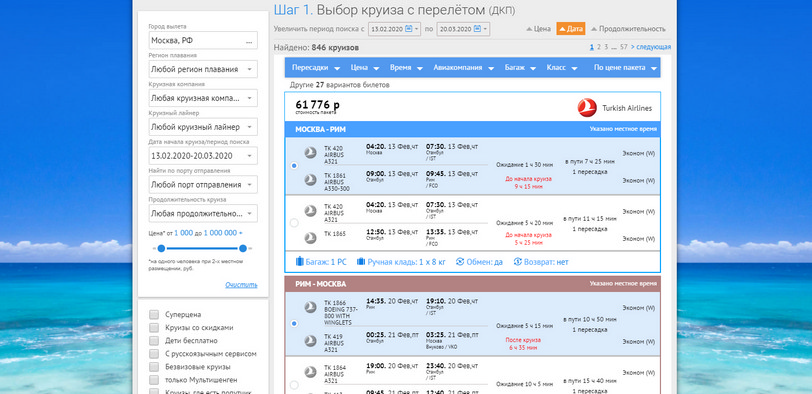Click the left price slider handle
Image resolution: width=812 pixels, height=394 pixels.
161,249
